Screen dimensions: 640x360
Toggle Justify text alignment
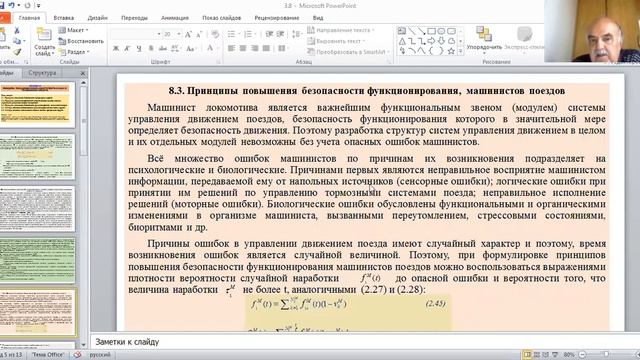(x=266, y=49)
